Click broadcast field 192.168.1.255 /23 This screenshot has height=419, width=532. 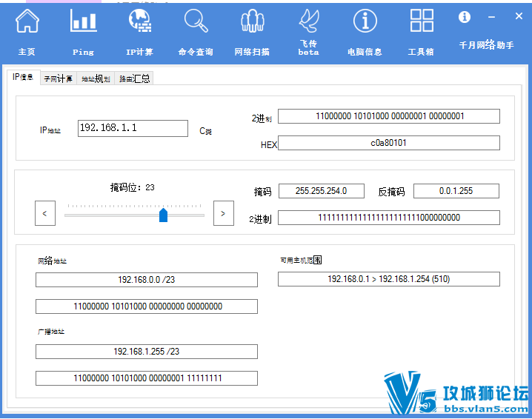[x=147, y=352]
